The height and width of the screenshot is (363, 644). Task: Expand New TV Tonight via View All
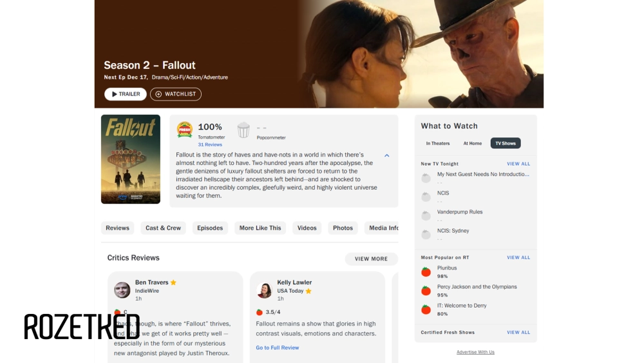[518, 164]
